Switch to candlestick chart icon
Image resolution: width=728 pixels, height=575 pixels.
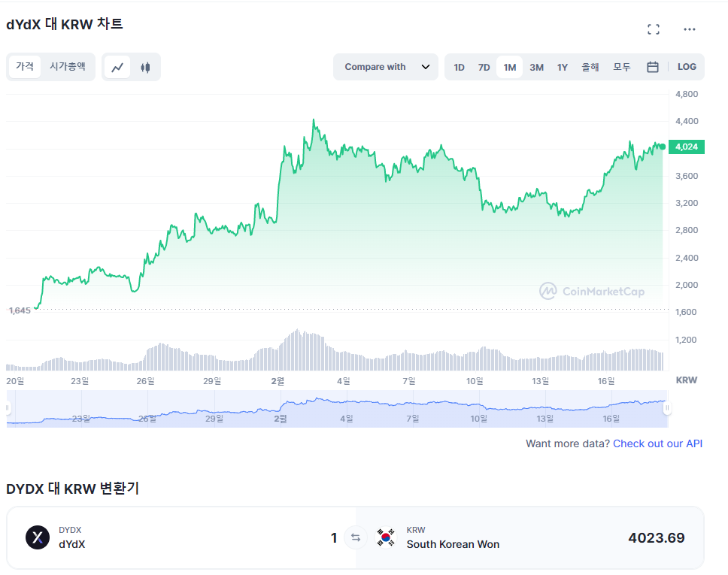(145, 68)
